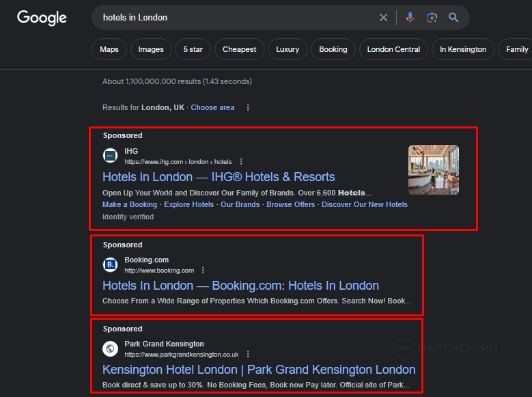
Task: Select the London Central filter chip
Action: [393, 49]
